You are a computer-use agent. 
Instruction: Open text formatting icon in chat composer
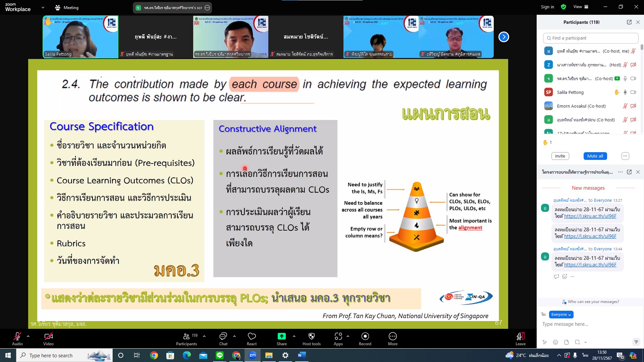(x=545, y=342)
